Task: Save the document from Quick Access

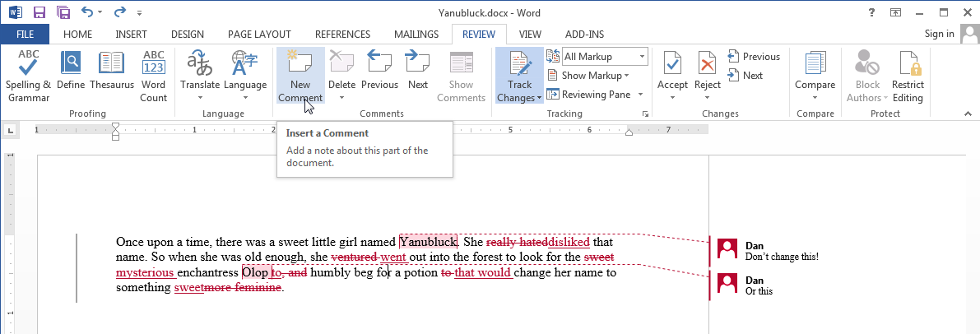Action: [40, 12]
